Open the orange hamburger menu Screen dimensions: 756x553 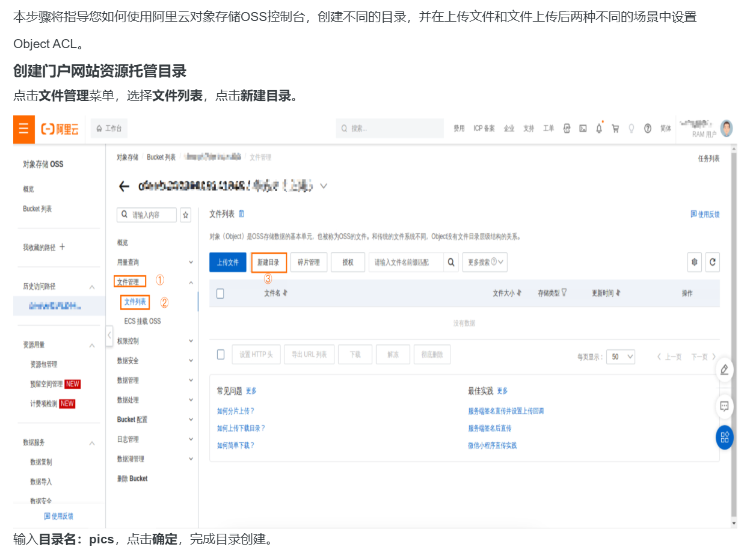23,129
